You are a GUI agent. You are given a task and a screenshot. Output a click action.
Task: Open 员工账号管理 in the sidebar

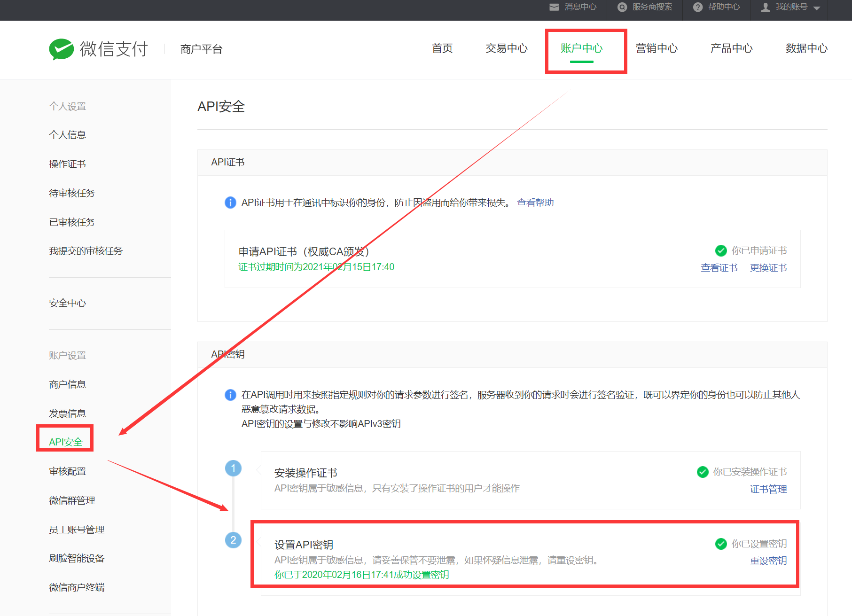77,530
